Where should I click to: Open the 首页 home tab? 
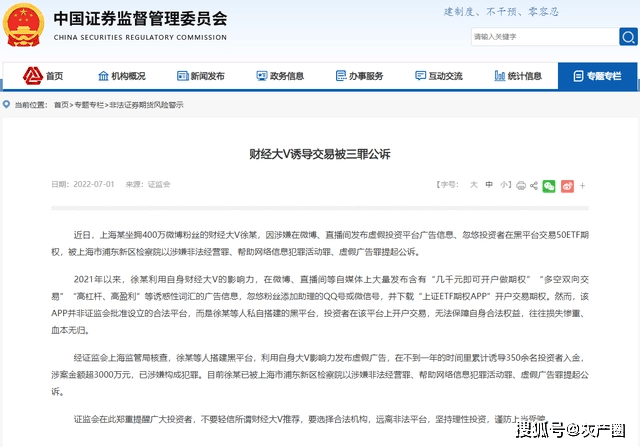pyautogui.click(x=45, y=76)
